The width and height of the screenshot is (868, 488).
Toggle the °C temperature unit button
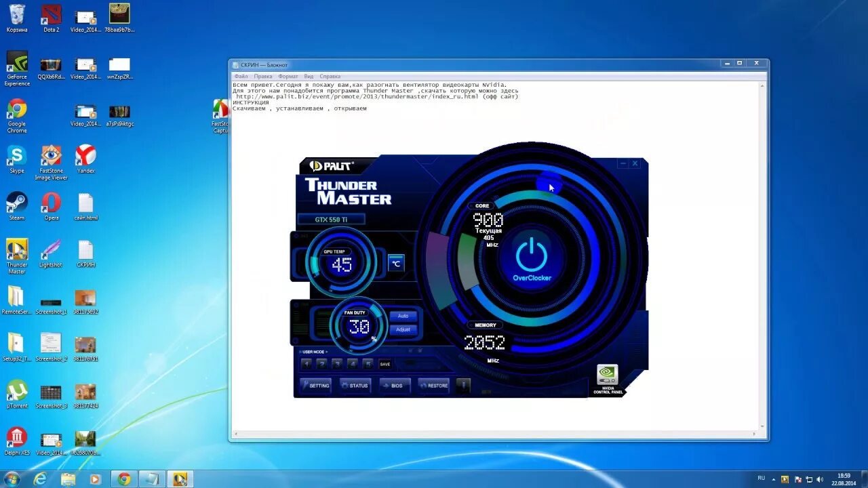tap(396, 264)
